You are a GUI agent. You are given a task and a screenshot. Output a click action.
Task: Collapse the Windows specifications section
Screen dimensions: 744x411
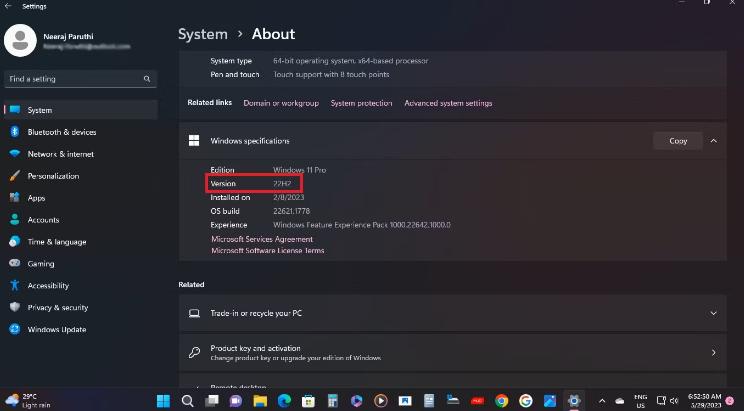click(714, 141)
